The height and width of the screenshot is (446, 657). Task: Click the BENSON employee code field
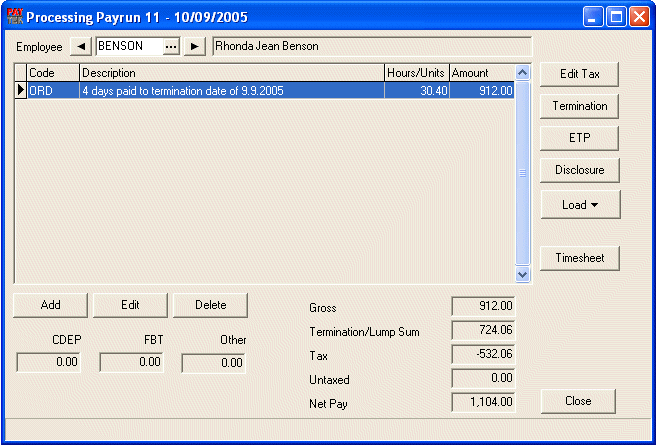pyautogui.click(x=129, y=47)
